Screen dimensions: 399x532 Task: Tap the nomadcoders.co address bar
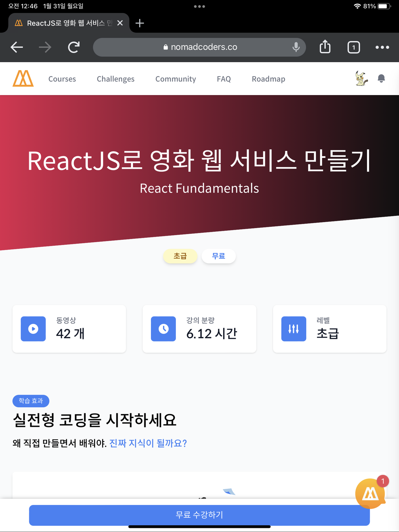click(x=199, y=47)
